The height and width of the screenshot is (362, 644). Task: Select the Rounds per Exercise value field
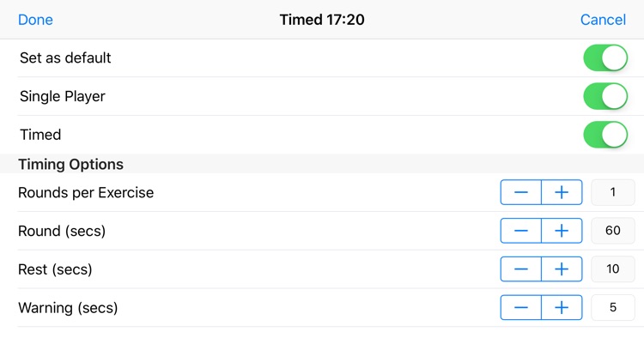[613, 193]
